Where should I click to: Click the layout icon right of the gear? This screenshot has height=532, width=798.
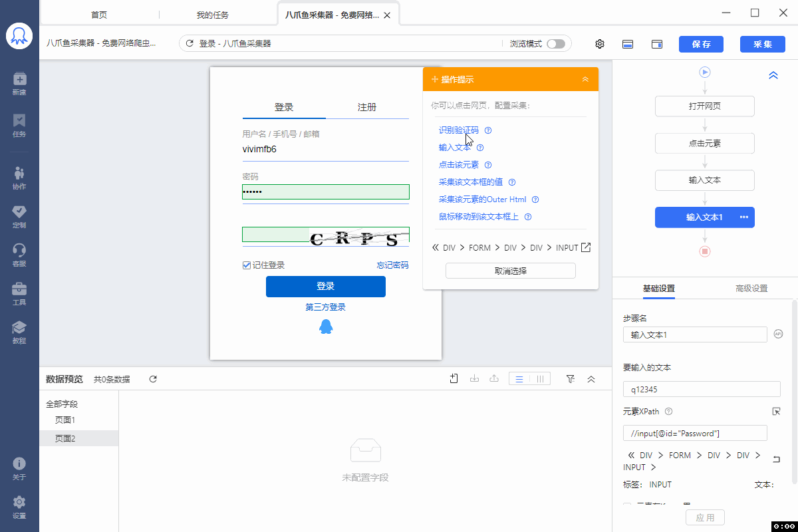627,44
